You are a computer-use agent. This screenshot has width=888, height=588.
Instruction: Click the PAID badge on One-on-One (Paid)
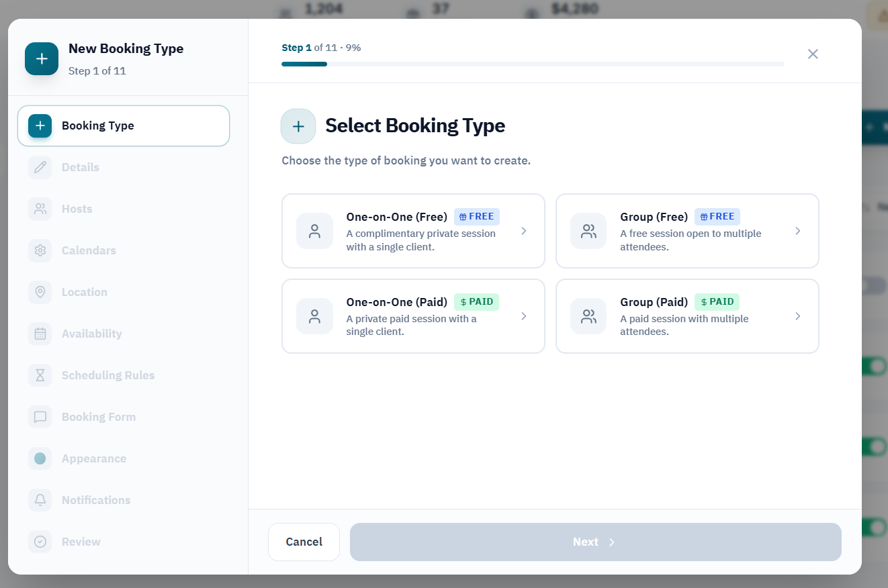476,302
